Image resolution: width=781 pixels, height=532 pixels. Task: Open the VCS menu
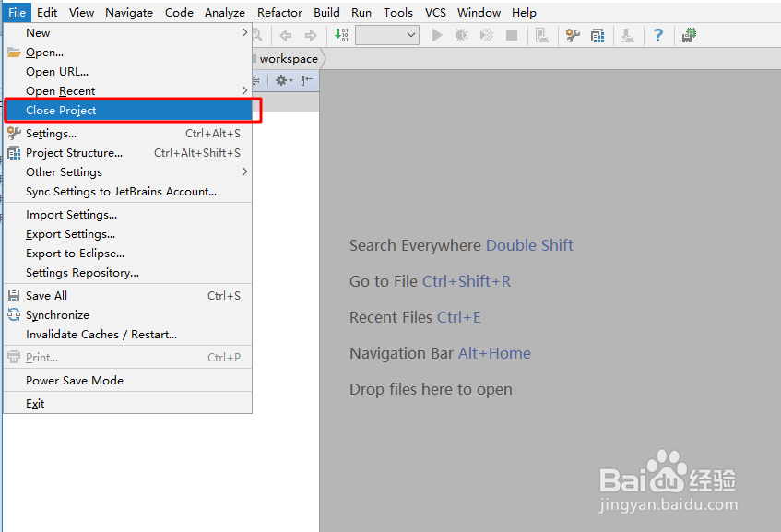click(435, 13)
